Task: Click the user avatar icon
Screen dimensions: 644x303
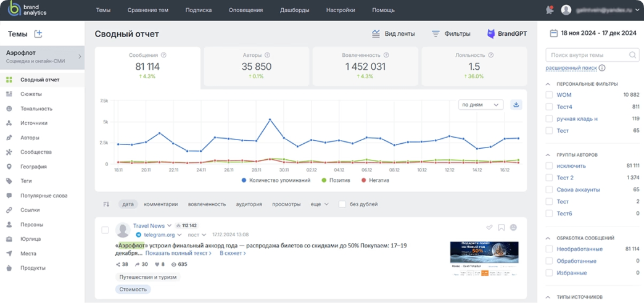Action: pyautogui.click(x=566, y=10)
